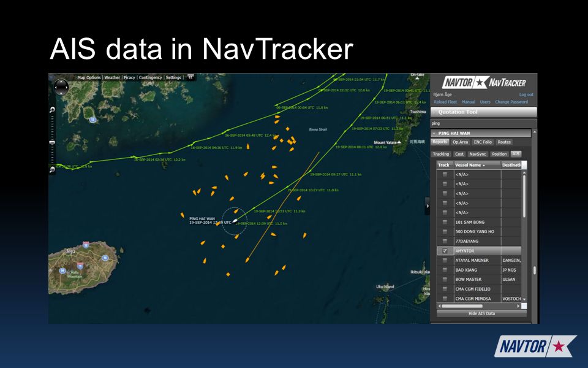The image size is (588, 368).
Task: Collapse the PING HAI WAN vessel section
Action: pyautogui.click(x=434, y=133)
